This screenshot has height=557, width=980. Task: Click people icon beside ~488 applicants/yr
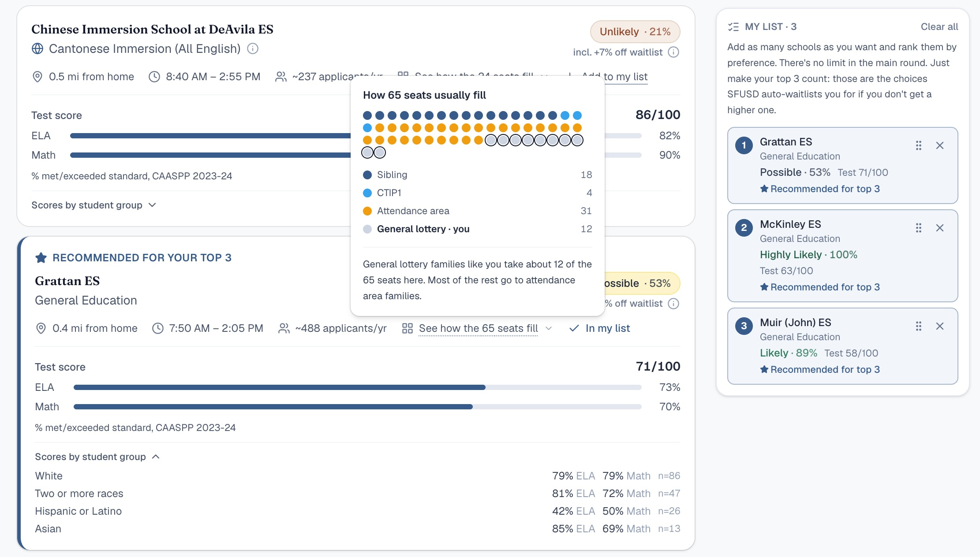[284, 328]
